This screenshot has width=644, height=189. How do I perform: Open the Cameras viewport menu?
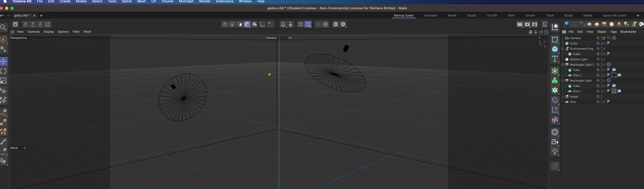tap(34, 32)
